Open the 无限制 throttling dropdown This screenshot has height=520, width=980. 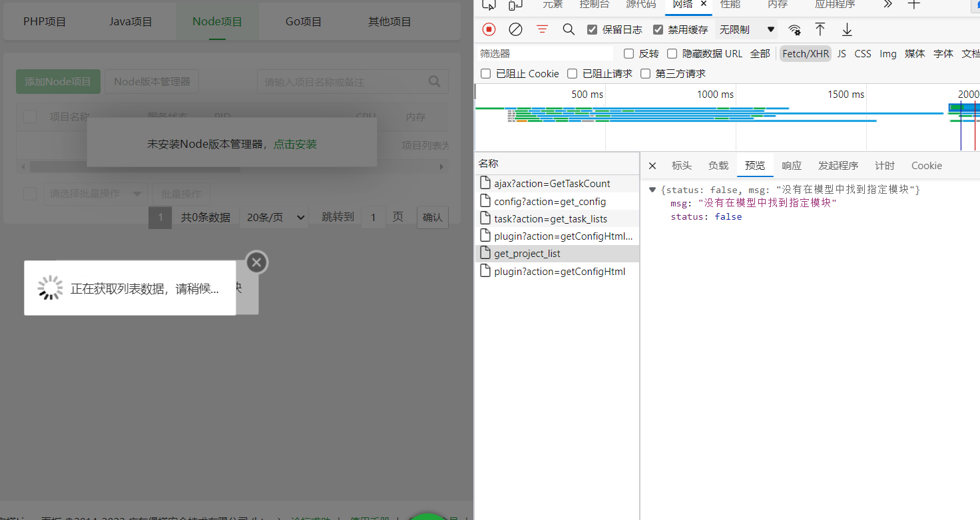pos(746,29)
